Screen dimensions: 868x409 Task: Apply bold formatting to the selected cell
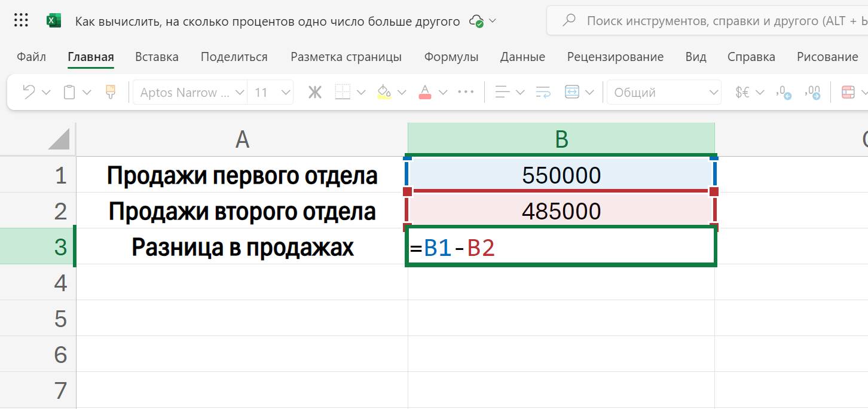[x=315, y=91]
